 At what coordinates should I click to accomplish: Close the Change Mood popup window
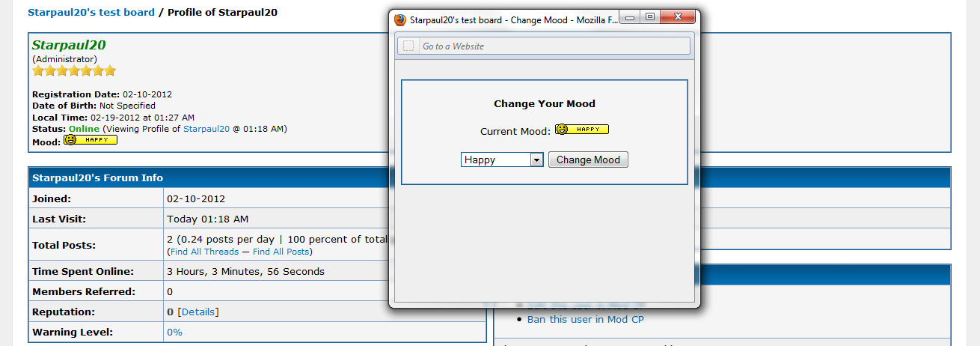tap(678, 16)
